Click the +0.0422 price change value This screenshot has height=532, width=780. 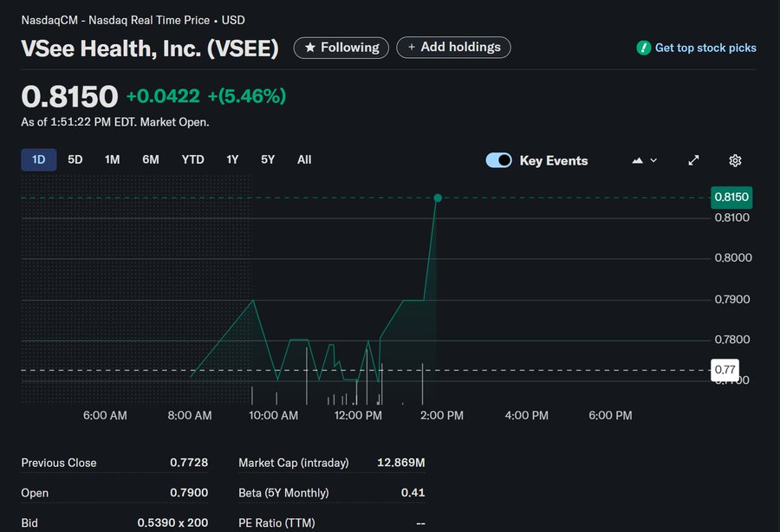click(163, 96)
